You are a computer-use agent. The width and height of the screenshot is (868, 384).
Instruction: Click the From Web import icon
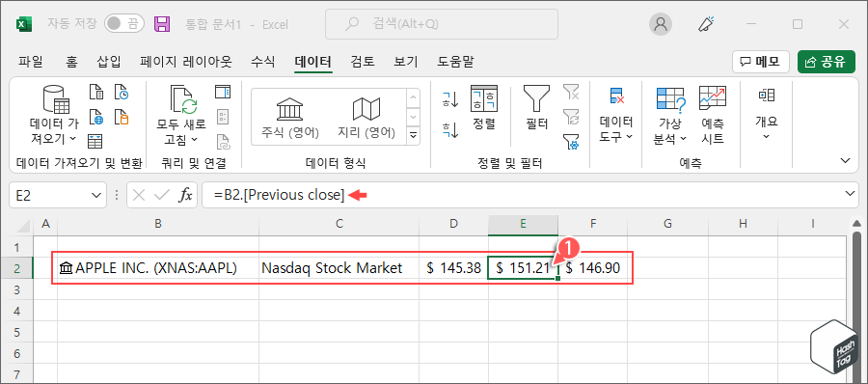95,117
